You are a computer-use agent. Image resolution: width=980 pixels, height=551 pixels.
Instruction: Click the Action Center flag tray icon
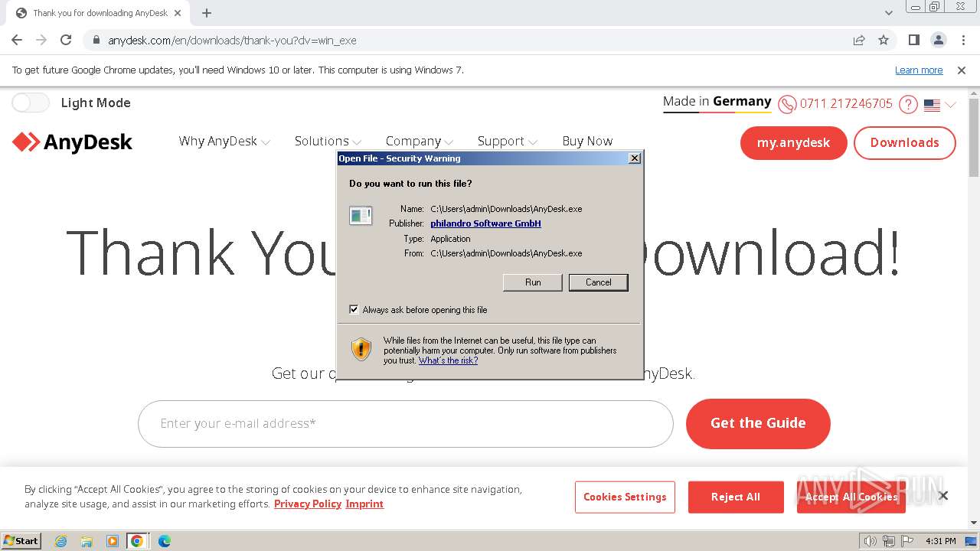[x=906, y=541]
